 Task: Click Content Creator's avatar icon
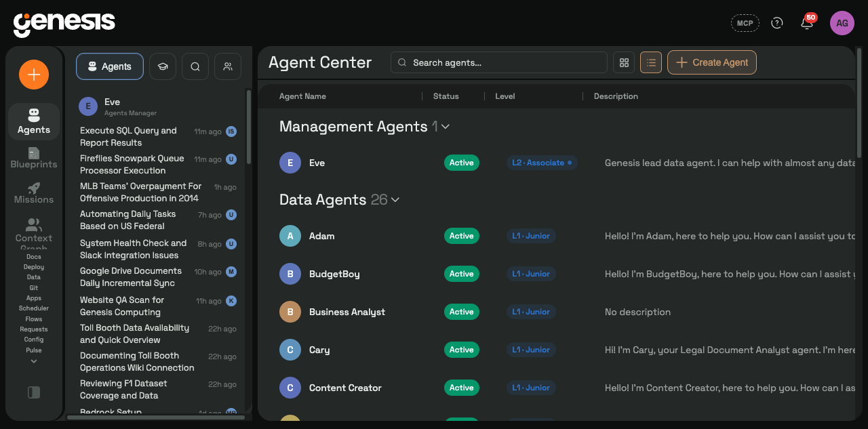[290, 388]
